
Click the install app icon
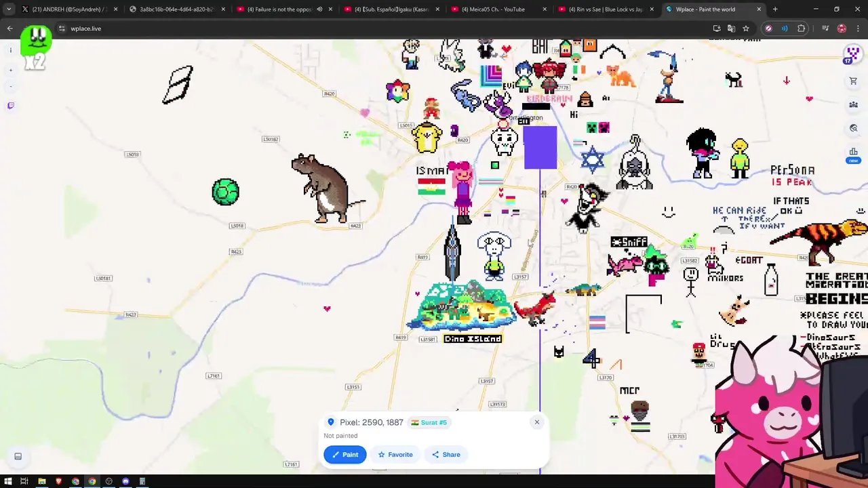tap(717, 28)
